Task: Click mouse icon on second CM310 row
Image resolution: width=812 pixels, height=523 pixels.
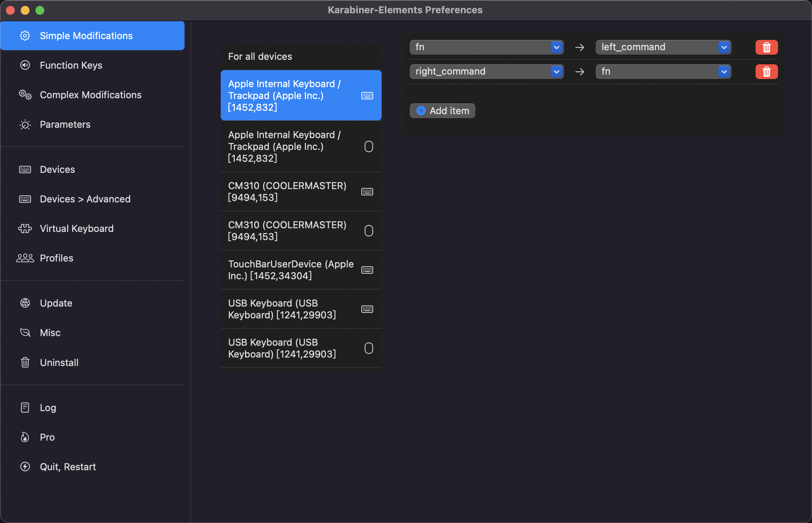Action: pyautogui.click(x=369, y=231)
